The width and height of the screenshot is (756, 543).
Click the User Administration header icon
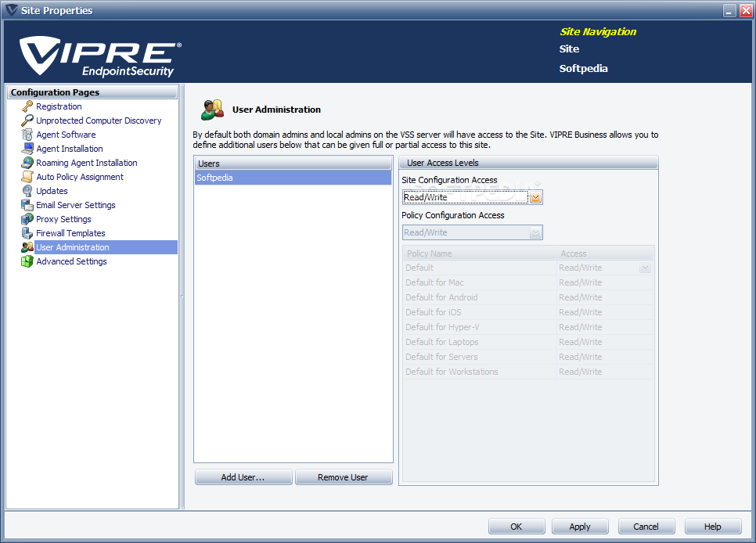[213, 110]
